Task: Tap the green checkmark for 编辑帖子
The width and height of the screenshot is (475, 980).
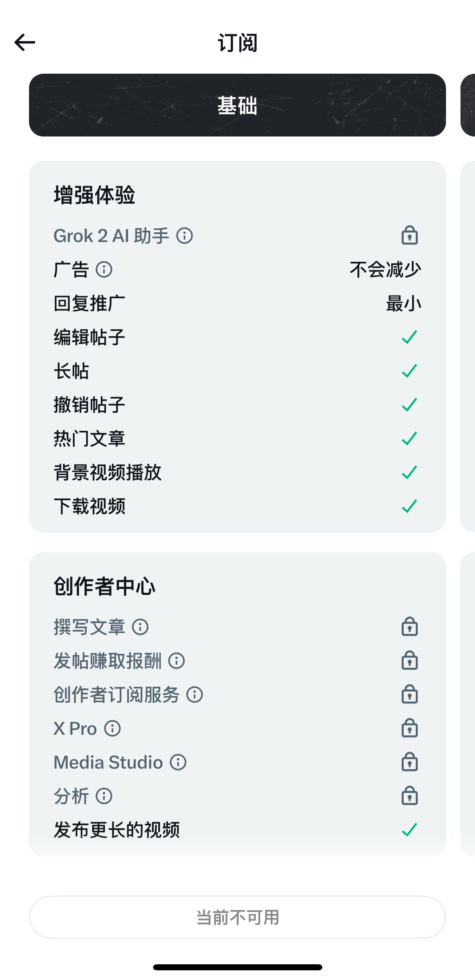Action: [x=409, y=337]
